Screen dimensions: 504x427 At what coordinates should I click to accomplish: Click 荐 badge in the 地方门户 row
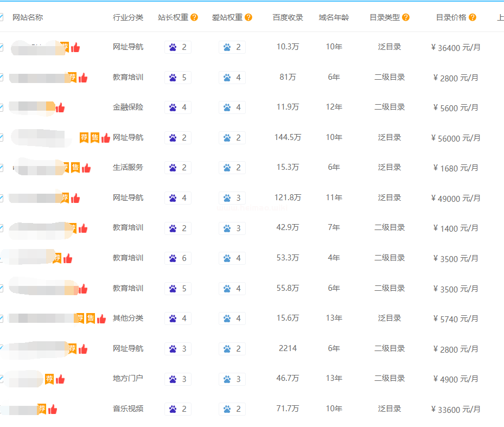(x=49, y=379)
